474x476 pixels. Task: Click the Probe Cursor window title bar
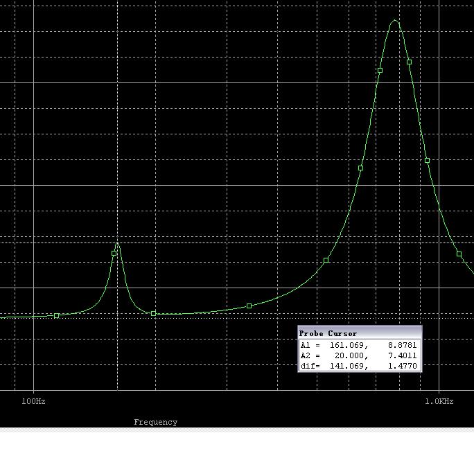(359, 333)
